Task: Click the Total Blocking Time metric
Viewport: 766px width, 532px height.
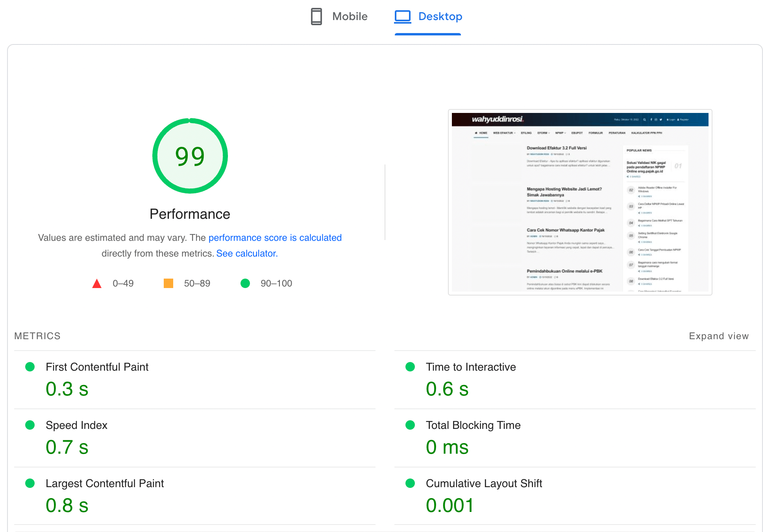Action: pyautogui.click(x=473, y=425)
